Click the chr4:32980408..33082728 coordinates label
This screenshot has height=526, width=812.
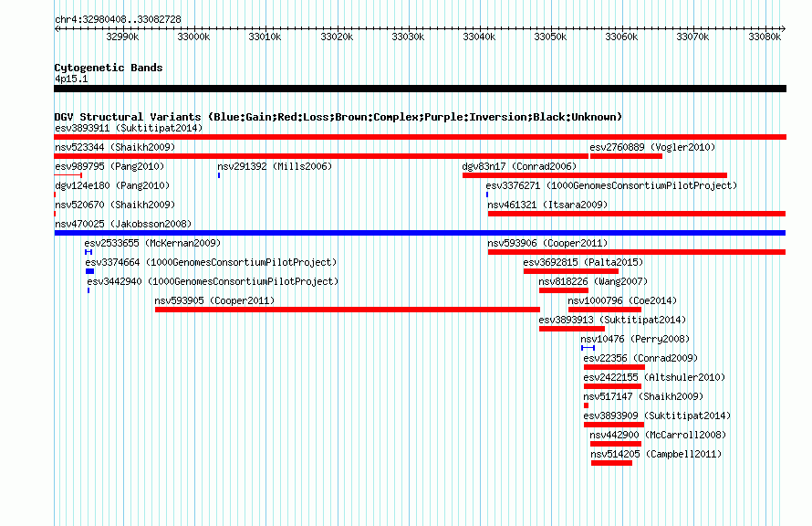118,20
